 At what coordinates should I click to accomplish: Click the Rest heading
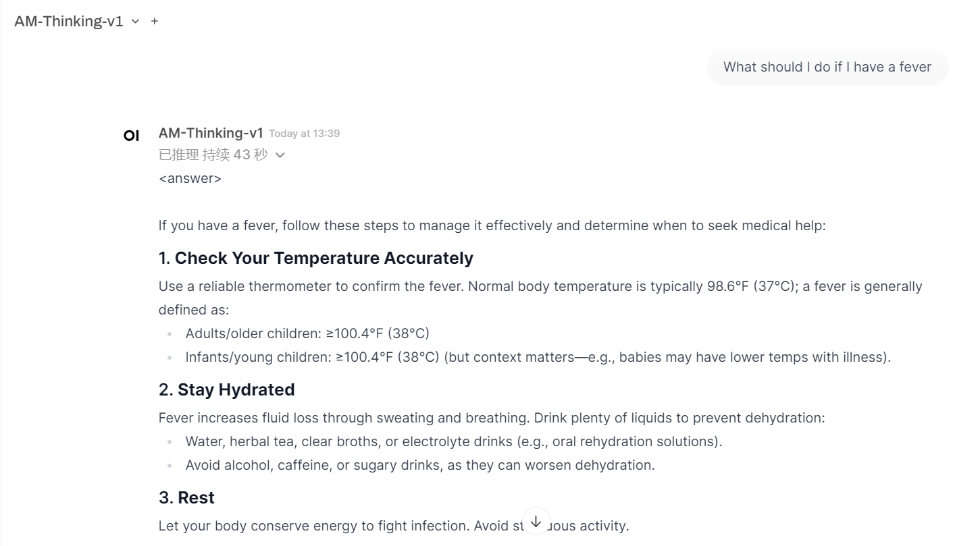(186, 498)
